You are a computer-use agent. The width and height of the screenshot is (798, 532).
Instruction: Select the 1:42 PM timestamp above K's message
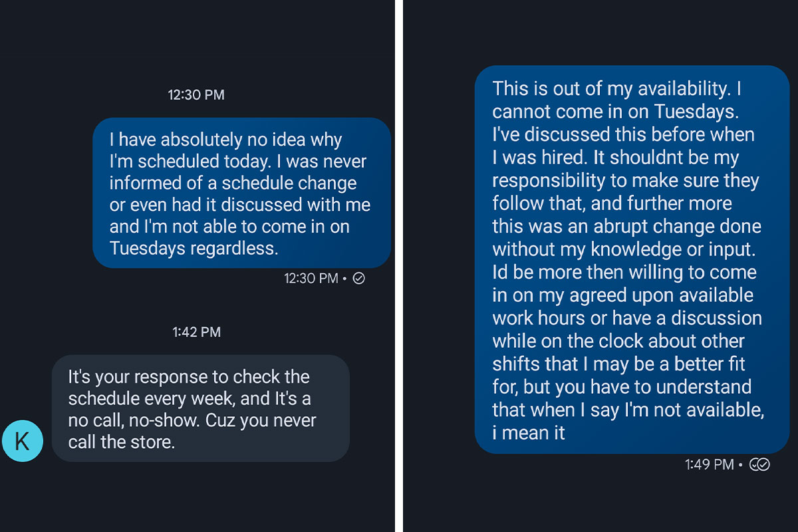196,331
